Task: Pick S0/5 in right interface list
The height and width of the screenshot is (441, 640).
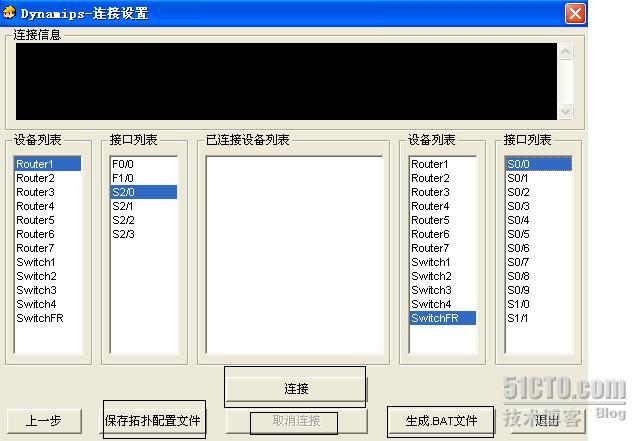Action: (539, 234)
